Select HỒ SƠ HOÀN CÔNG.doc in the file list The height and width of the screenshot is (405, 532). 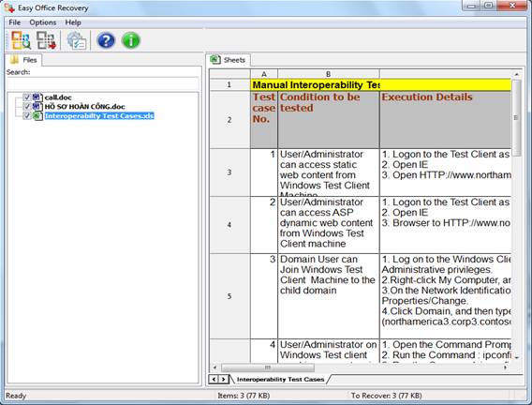pyautogui.click(x=84, y=107)
